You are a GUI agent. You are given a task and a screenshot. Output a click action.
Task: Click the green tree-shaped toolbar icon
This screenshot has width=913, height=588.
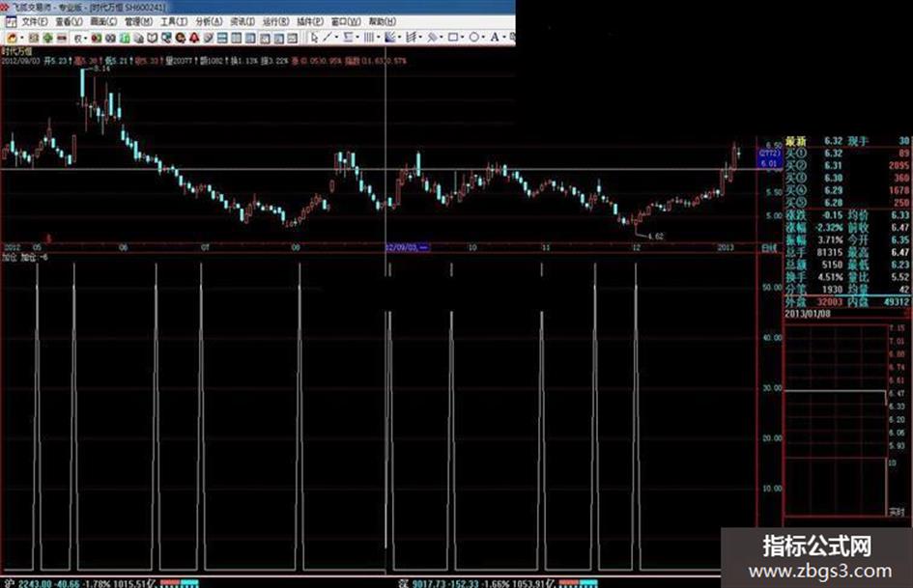[47, 38]
